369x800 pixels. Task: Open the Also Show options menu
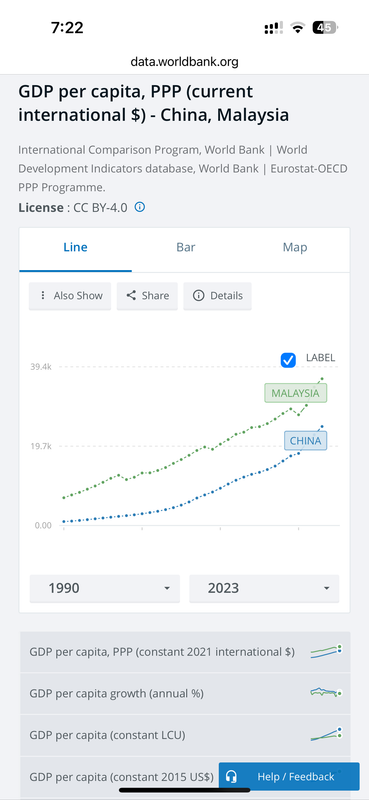(70, 296)
